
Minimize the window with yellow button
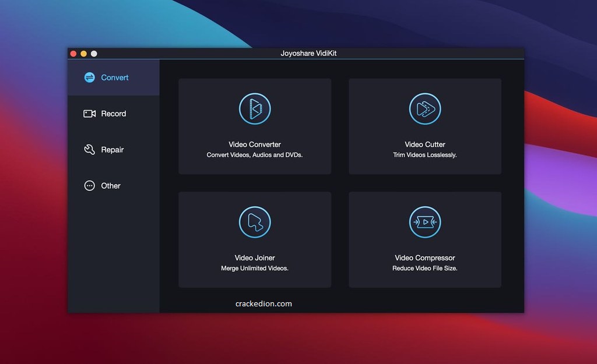click(84, 54)
